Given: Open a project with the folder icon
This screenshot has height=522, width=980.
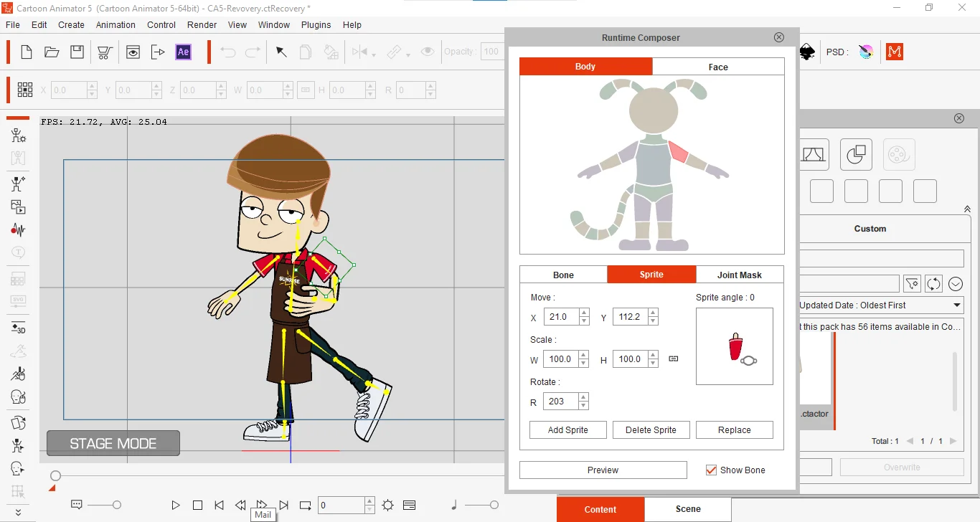Looking at the screenshot, I should (x=51, y=52).
